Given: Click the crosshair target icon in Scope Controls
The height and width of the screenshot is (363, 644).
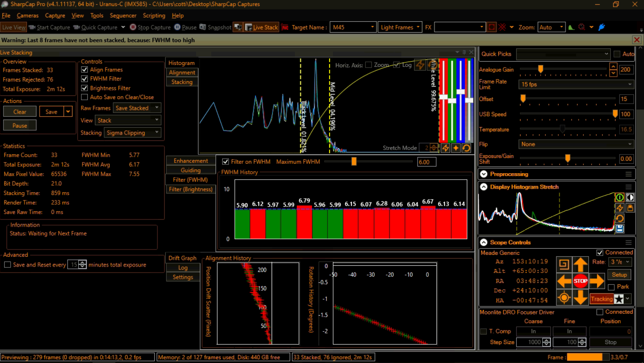Looking at the screenshot, I should click(x=564, y=298).
